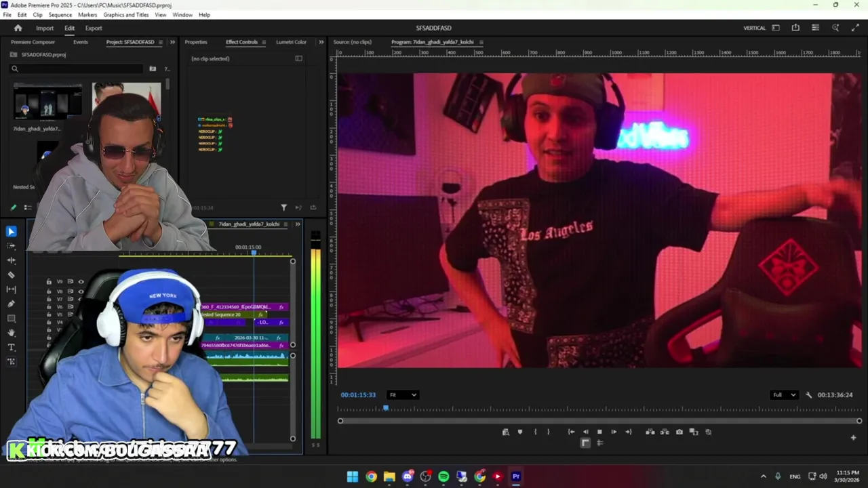Open Graphics and Titles menu
The width and height of the screenshot is (868, 488).
tap(126, 15)
